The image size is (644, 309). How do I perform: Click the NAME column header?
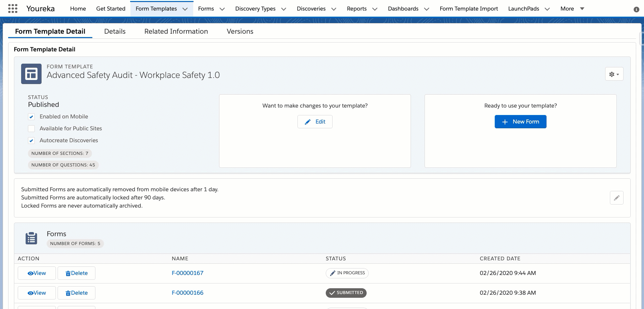(x=180, y=259)
